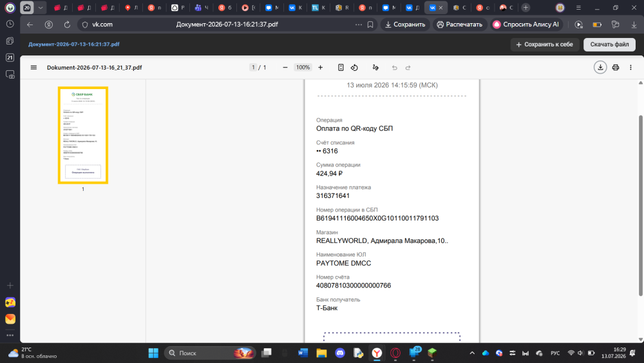Show hidden system tray icons chevron
Image resolution: width=644 pixels, height=363 pixels.
click(x=472, y=353)
